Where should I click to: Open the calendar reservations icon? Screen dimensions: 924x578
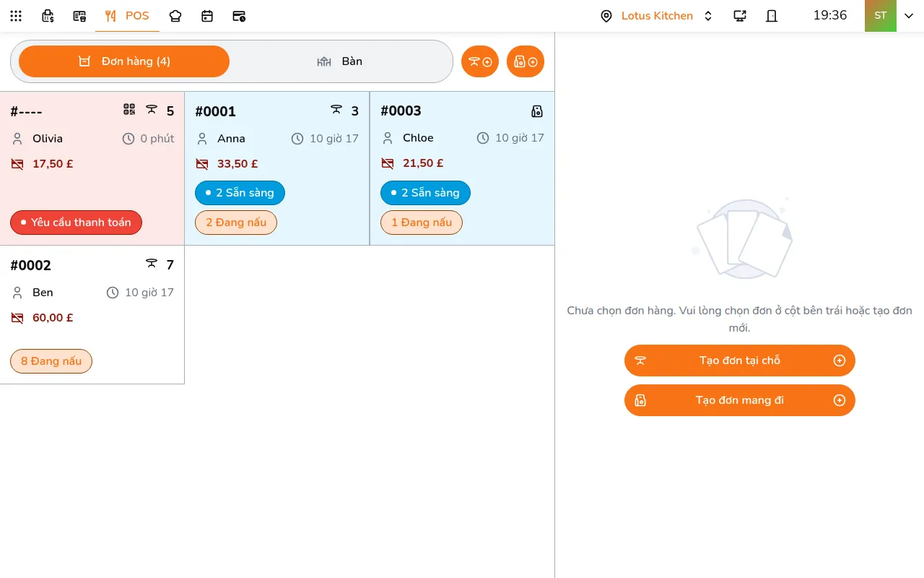tap(207, 16)
